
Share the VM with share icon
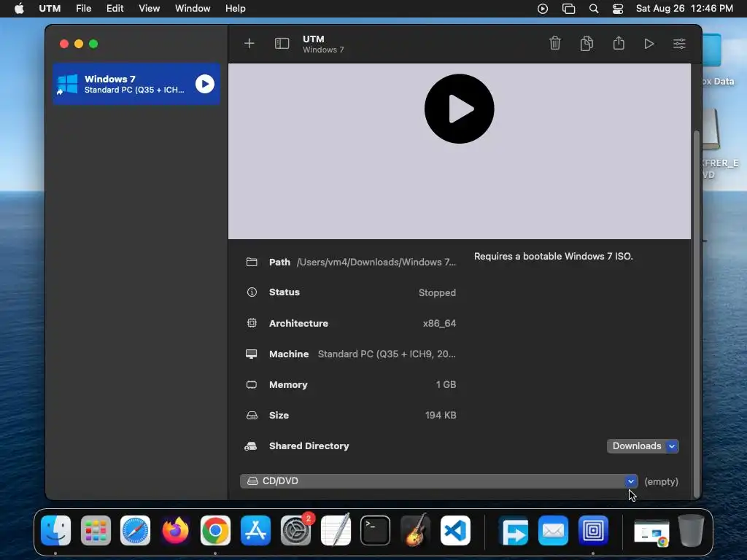pyautogui.click(x=619, y=43)
